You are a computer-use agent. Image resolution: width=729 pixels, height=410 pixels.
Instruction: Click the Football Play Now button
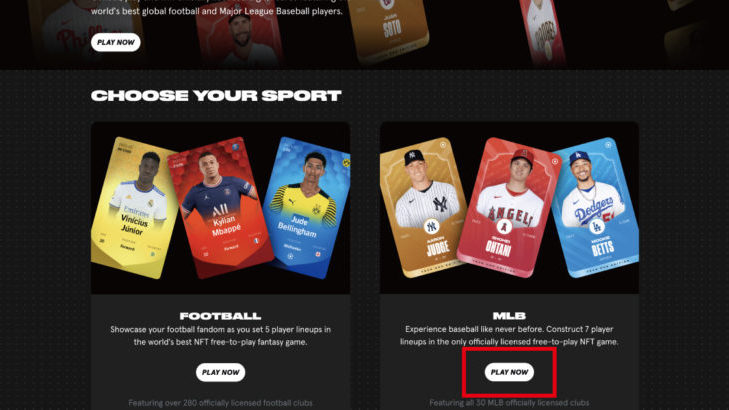click(220, 372)
